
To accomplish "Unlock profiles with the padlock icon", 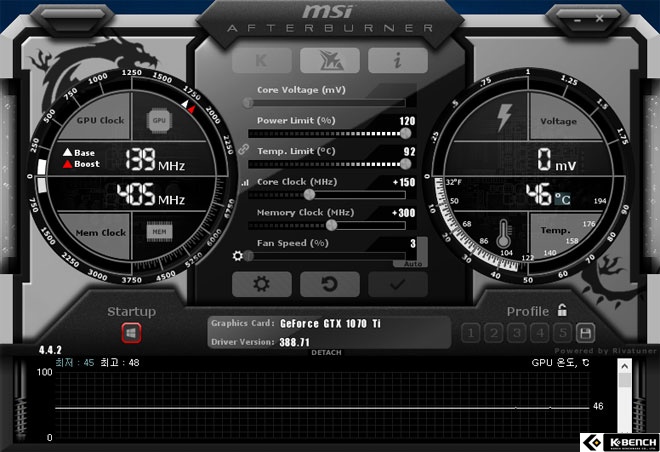I will (562, 310).
